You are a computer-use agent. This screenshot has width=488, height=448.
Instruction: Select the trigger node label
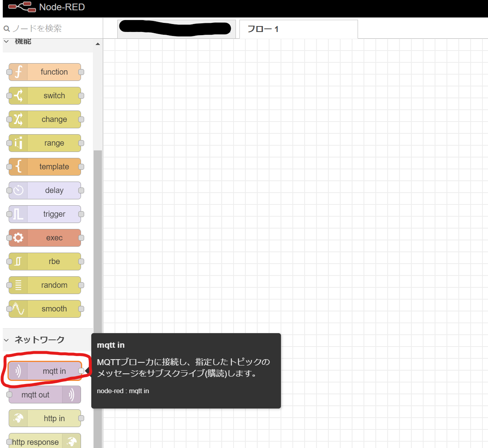[54, 214]
